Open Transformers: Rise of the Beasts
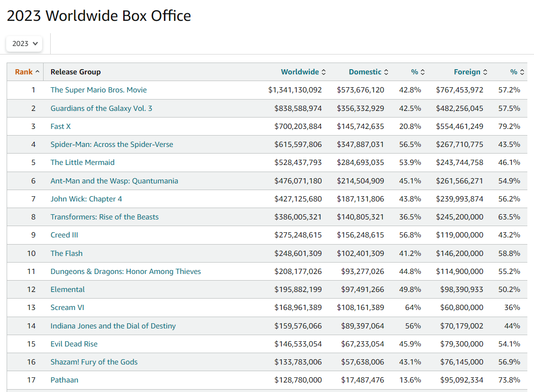The width and height of the screenshot is (534, 392). tap(105, 217)
